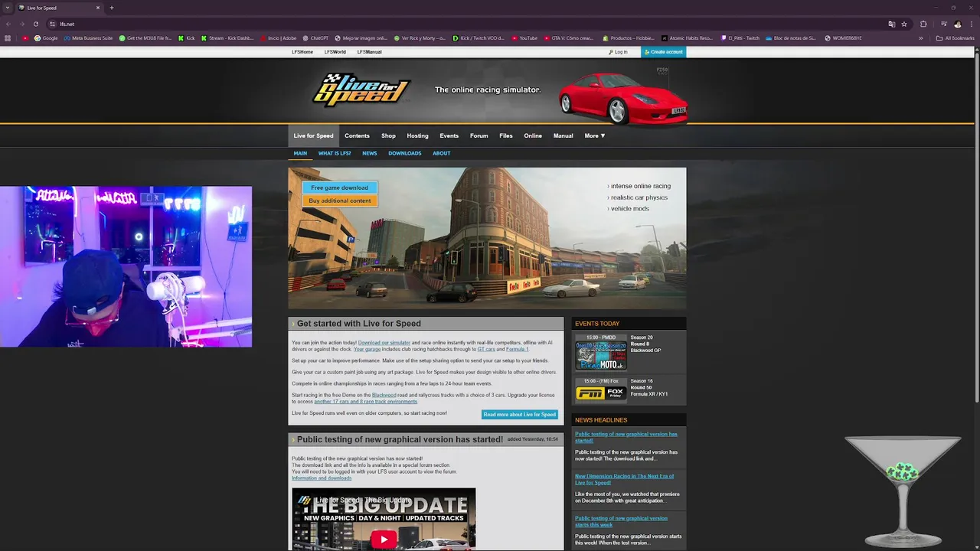Switch to the WHAT IS LFS? subtab

tap(335, 153)
